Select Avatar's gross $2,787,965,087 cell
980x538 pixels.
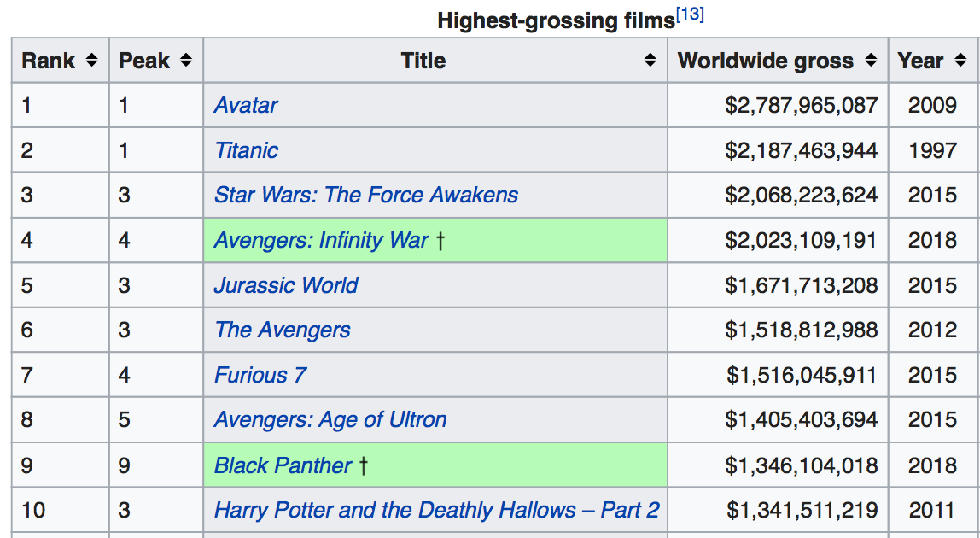[801, 105]
